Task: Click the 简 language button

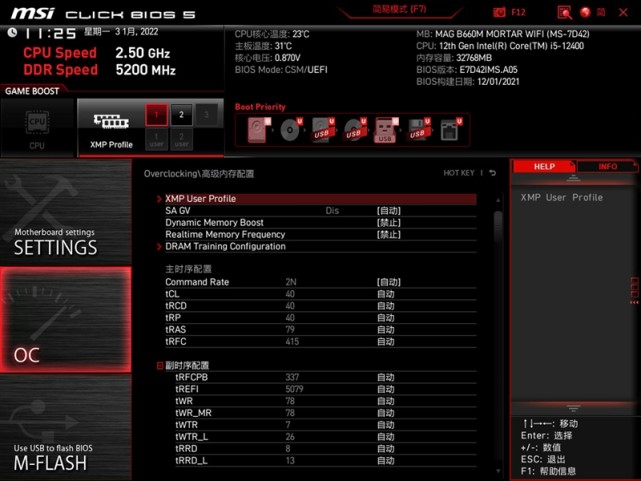Action: pos(601,12)
